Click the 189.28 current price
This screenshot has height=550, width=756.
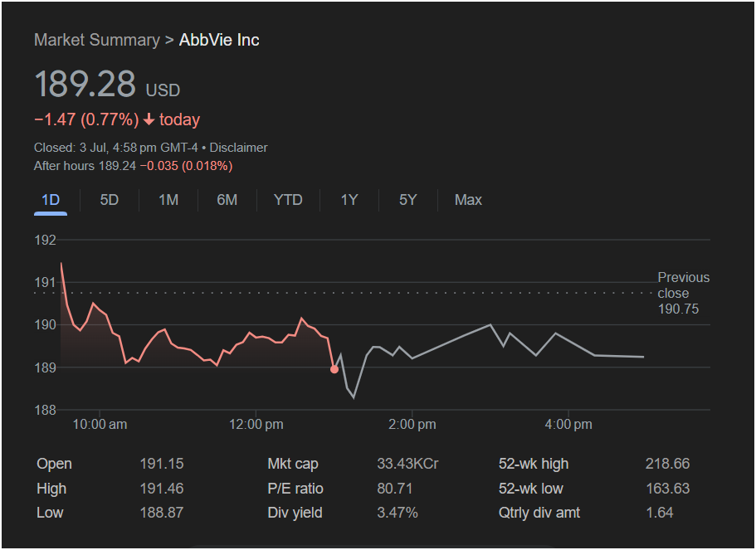point(85,84)
